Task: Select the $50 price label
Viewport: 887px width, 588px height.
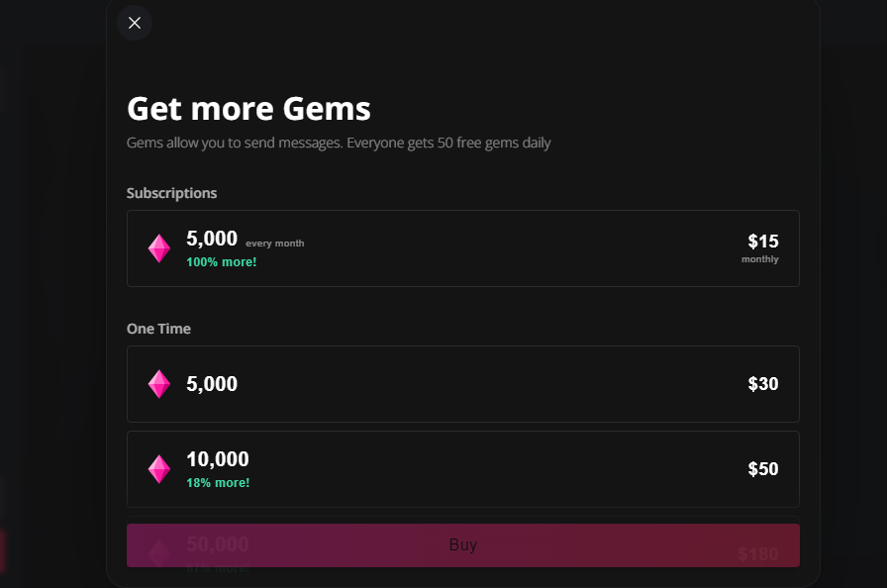Action: [762, 469]
